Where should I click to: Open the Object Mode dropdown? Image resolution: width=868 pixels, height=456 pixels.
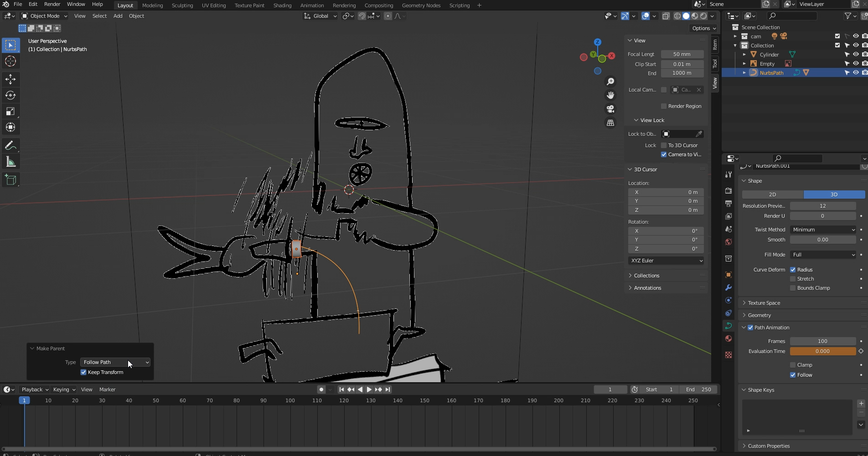(x=45, y=16)
